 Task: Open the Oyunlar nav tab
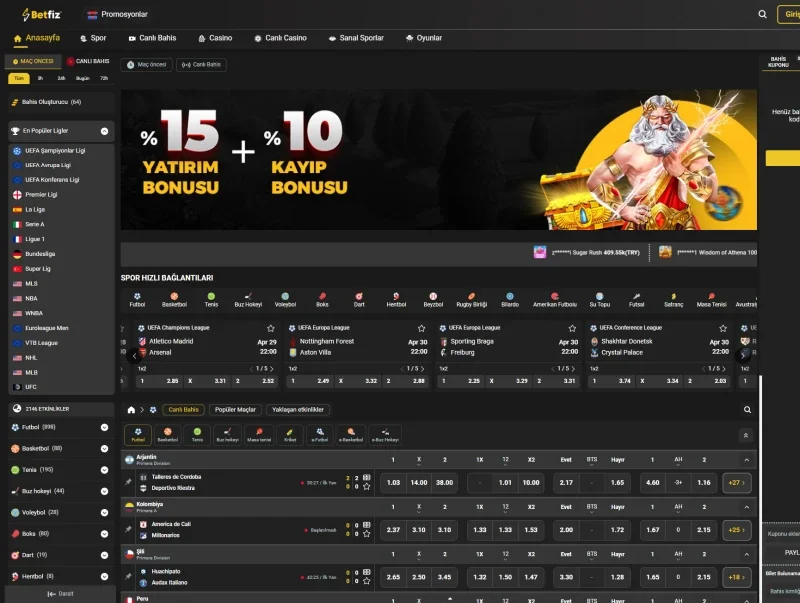tap(423, 38)
